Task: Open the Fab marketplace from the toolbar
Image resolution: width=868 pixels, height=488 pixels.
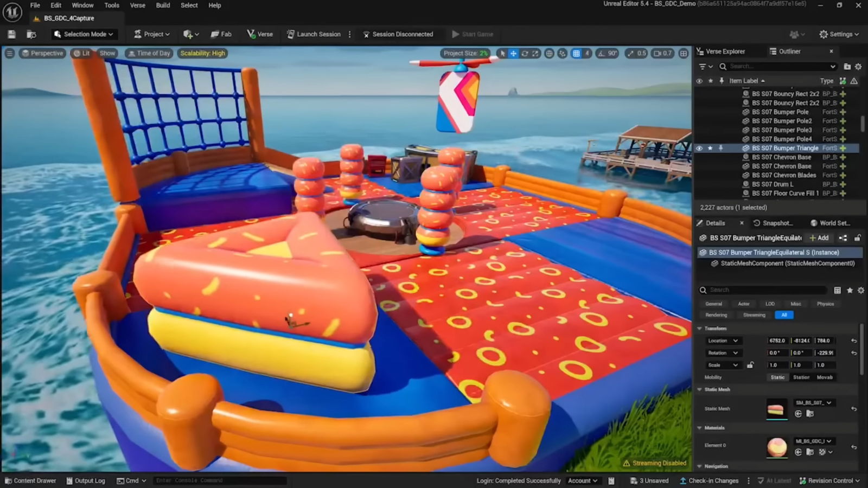Action: pos(221,34)
